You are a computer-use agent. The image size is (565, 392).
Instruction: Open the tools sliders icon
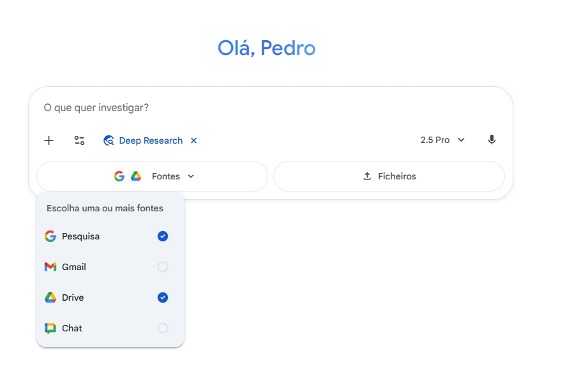(79, 140)
